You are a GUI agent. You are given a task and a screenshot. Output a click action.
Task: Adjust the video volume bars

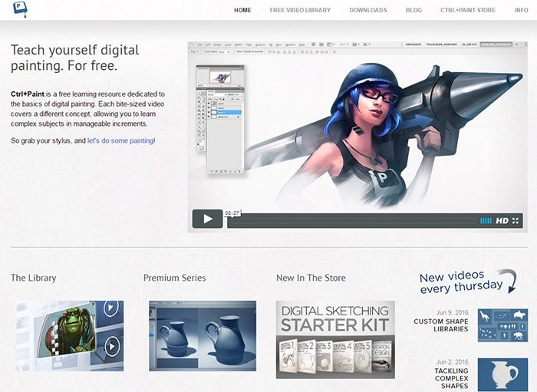[x=486, y=221]
